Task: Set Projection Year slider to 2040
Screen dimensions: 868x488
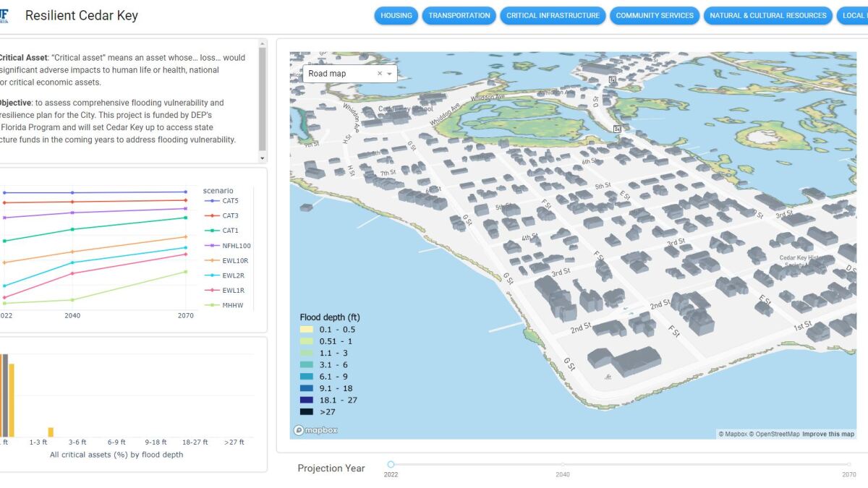Action: click(563, 464)
